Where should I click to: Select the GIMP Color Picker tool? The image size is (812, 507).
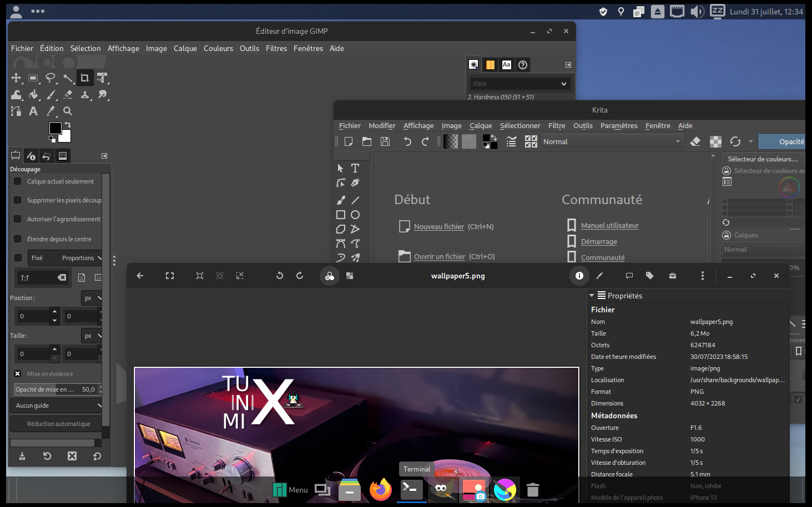51,111
